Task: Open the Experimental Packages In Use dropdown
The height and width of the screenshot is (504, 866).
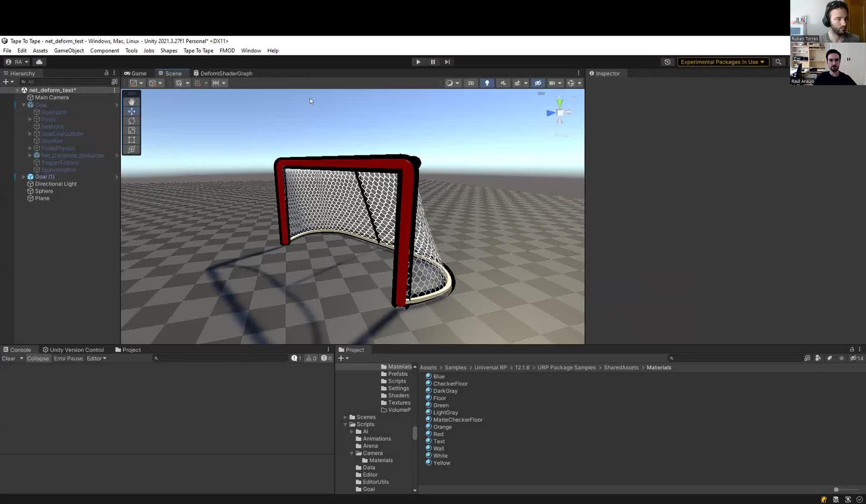Action: (x=722, y=62)
